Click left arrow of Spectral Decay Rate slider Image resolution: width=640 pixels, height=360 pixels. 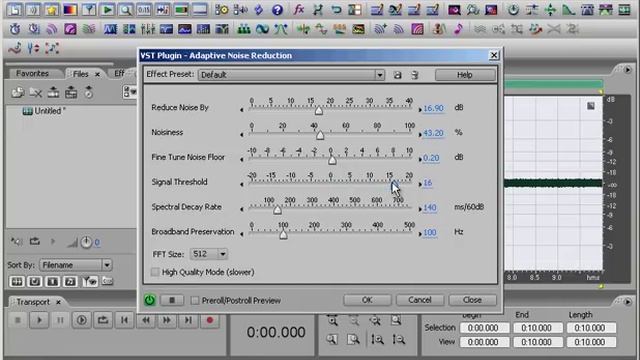(x=242, y=209)
